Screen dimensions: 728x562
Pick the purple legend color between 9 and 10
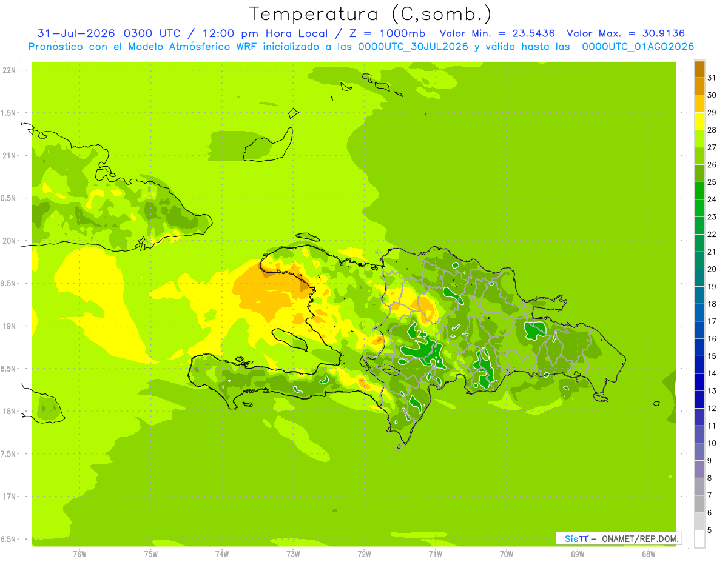pos(699,452)
